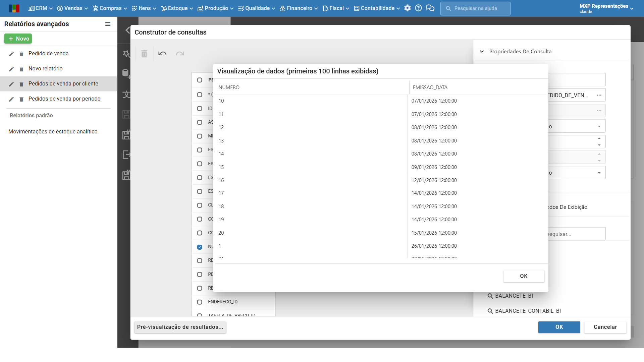This screenshot has height=362, width=644.
Task: Click the search icon next to BALANCETE_BI
Action: tap(490, 296)
